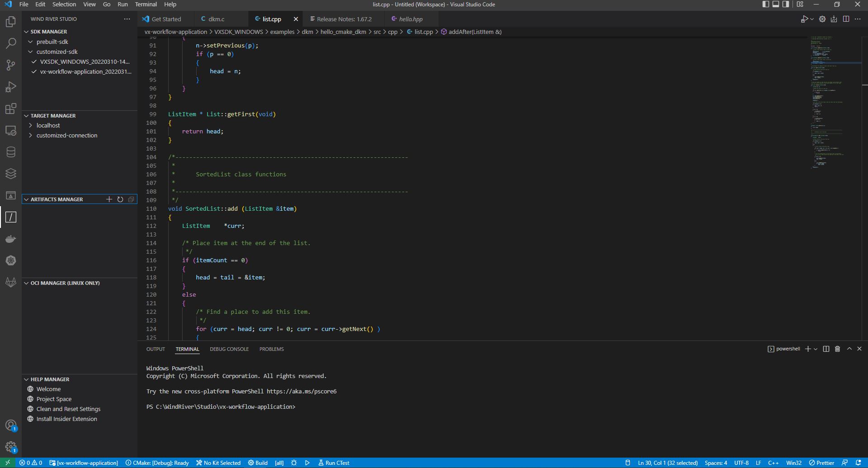Screen dimensions: 868x468
Task: Close the bottom panel
Action: [x=859, y=349]
